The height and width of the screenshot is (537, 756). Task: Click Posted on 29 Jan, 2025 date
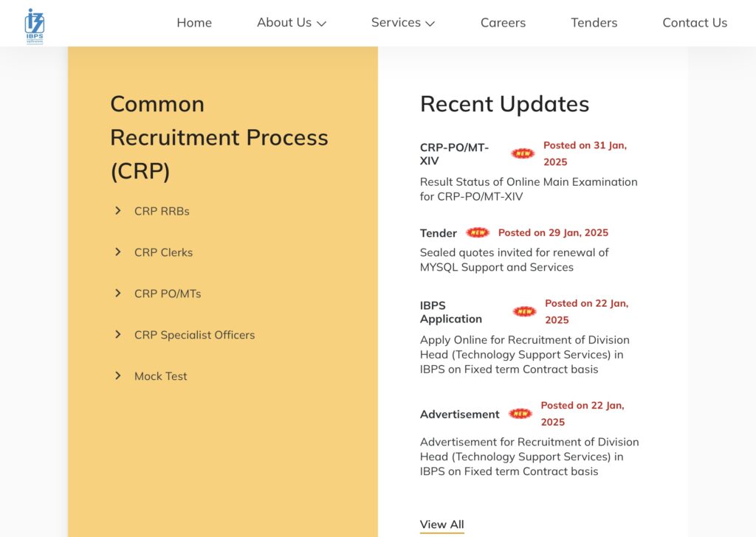pos(553,232)
